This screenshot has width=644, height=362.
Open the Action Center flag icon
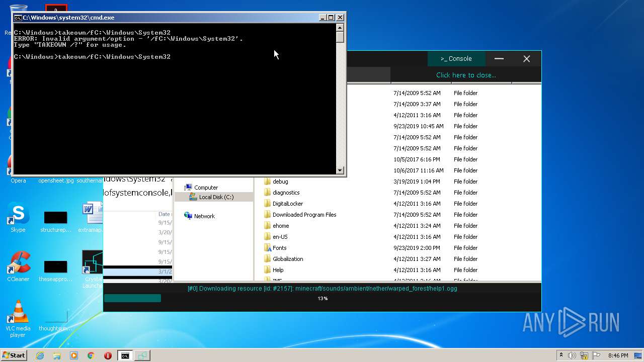pos(596,355)
